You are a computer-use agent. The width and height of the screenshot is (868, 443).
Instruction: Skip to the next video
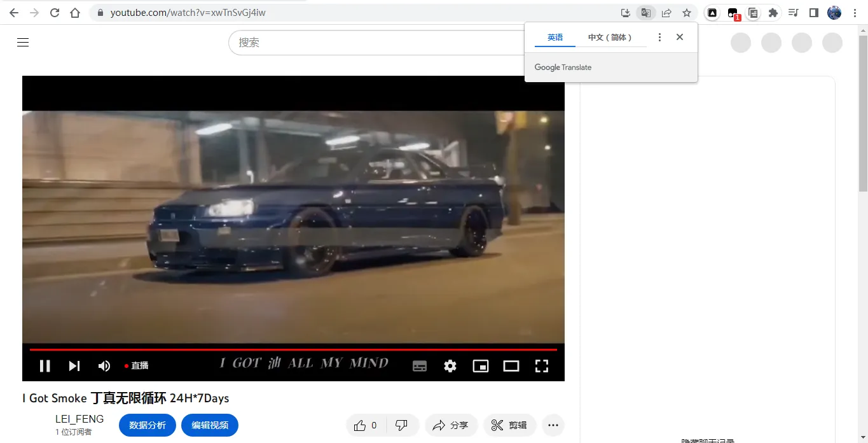(x=74, y=366)
